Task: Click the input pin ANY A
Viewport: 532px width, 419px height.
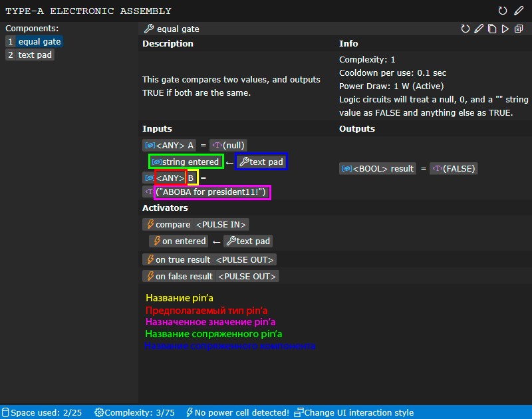Action: (x=169, y=145)
